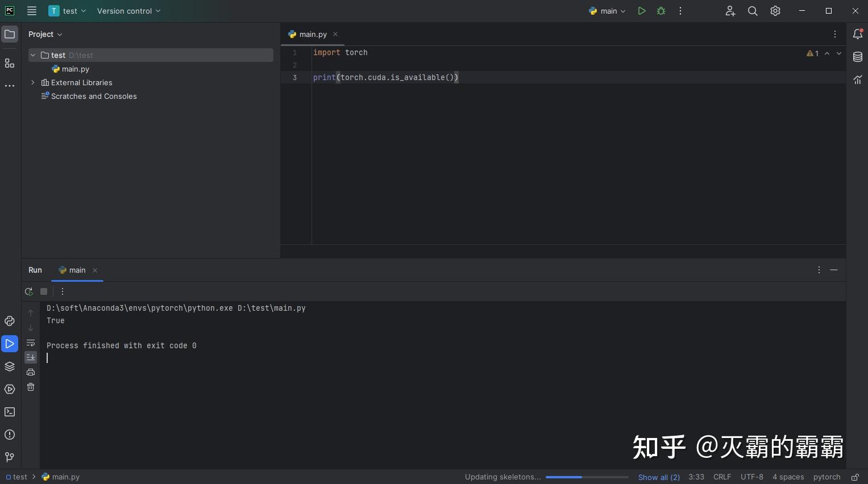Debug the main configuration
868x484 pixels.
tap(661, 11)
